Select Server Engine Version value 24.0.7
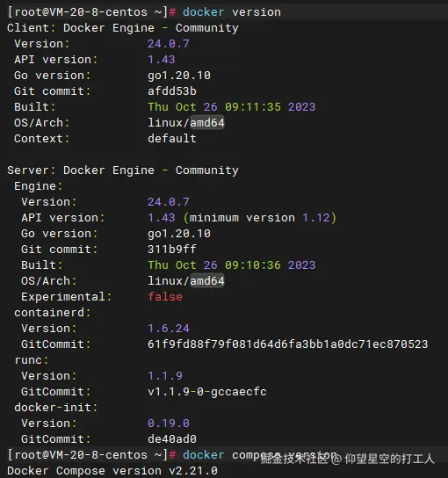Image resolution: width=448 pixels, height=478 pixels. 169,202
